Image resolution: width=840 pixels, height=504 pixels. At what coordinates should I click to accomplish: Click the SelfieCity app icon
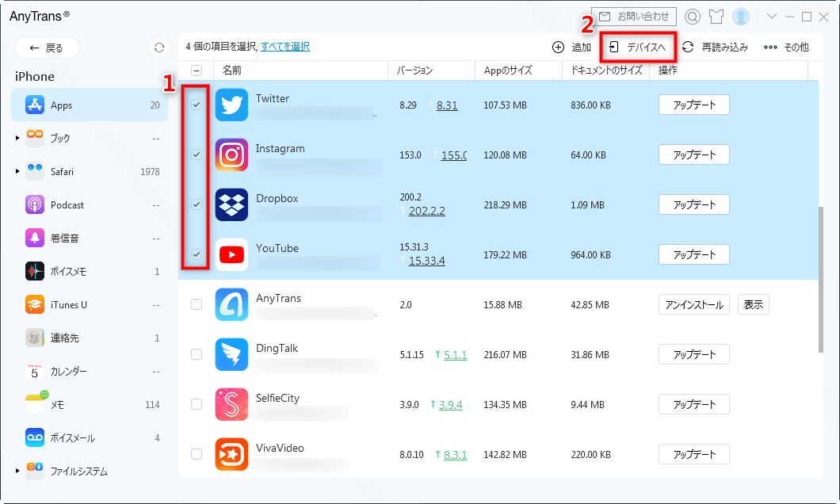tap(231, 404)
